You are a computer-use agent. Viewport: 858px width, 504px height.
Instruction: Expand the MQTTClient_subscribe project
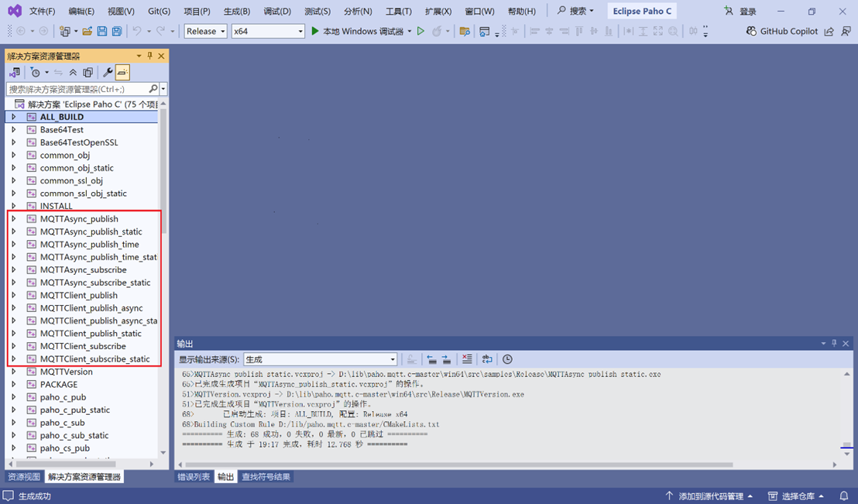pos(14,346)
